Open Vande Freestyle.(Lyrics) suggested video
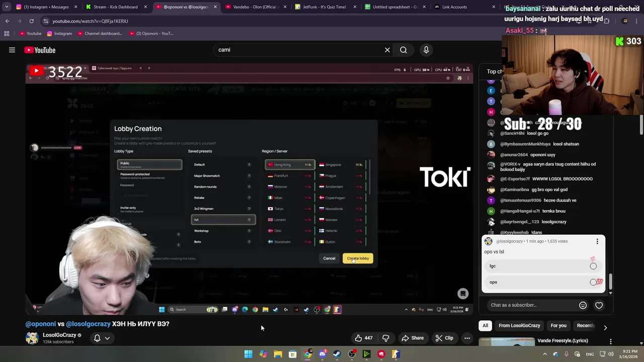Screen dimensions: 644x362 tap(562, 340)
